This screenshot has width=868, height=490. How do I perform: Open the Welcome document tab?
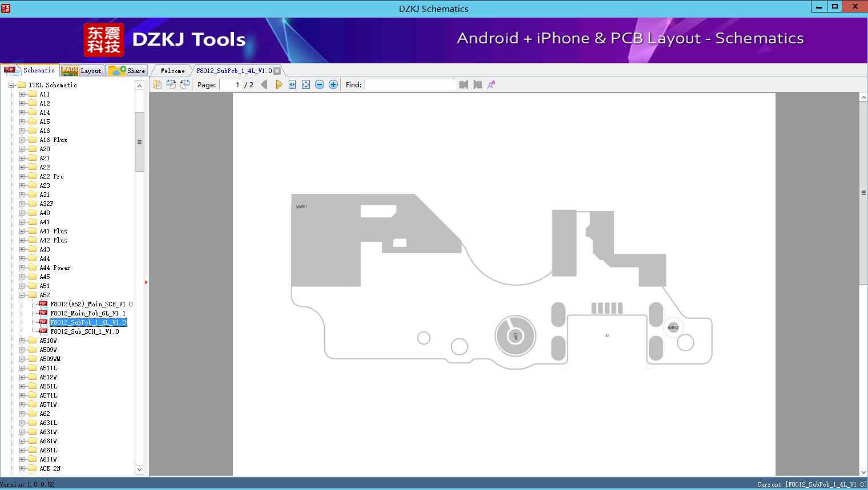pos(172,71)
